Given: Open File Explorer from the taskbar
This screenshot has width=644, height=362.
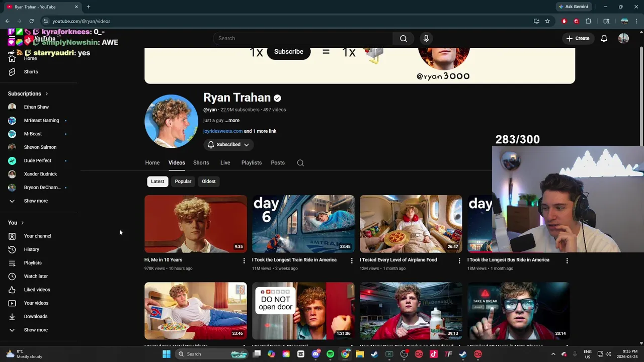Looking at the screenshot, I should coord(360,354).
